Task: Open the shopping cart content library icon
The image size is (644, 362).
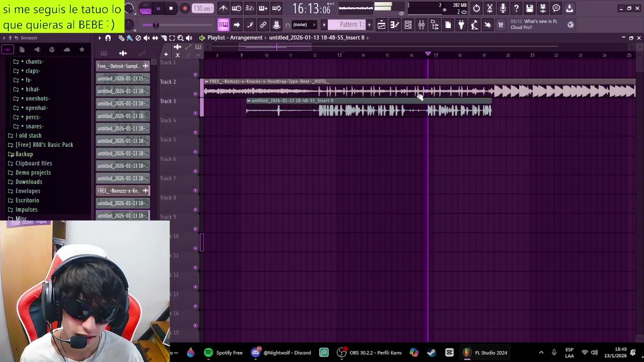Action: point(500,25)
